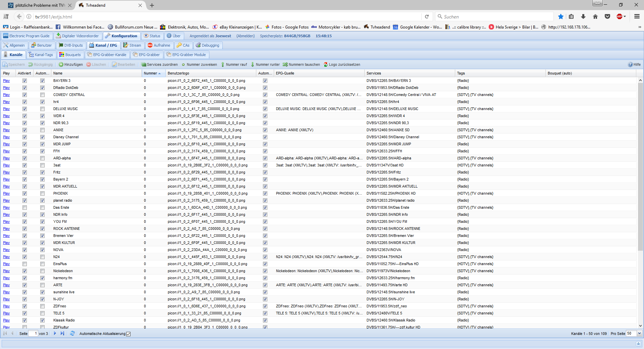Open the Pocket shield icon
The height and width of the screenshot is (349, 644).
tap(607, 16)
